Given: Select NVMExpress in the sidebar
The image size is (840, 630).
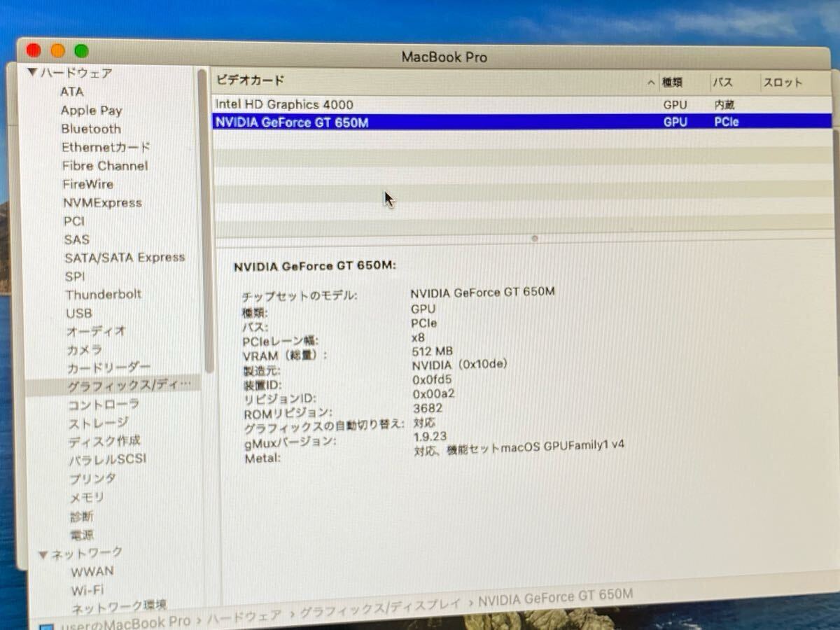Looking at the screenshot, I should point(102,203).
